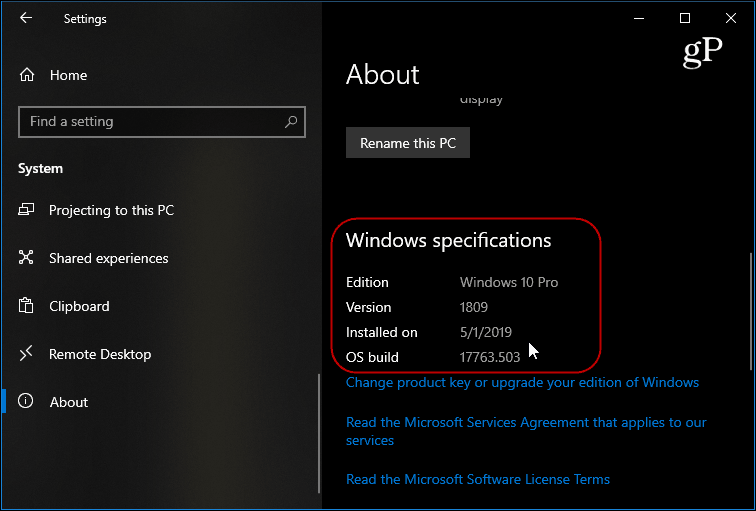
Task: Select the OS build value 17763.503
Action: [490, 357]
